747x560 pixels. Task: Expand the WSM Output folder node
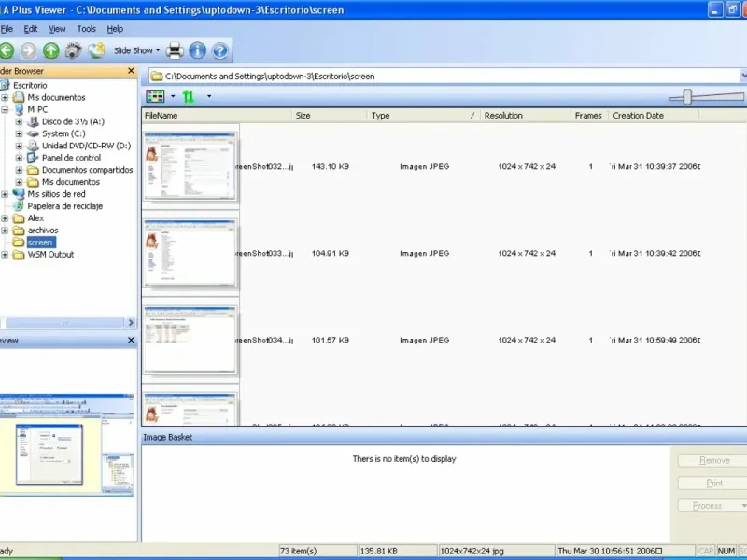pyautogui.click(x=6, y=255)
